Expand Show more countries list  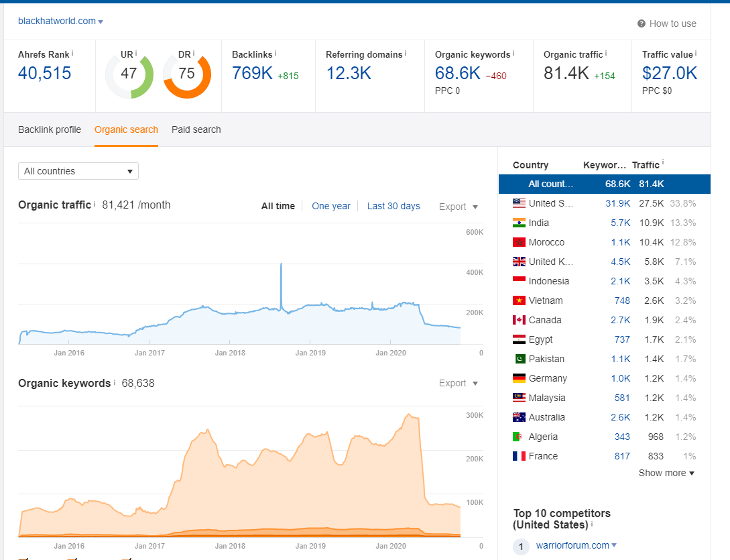(x=666, y=473)
